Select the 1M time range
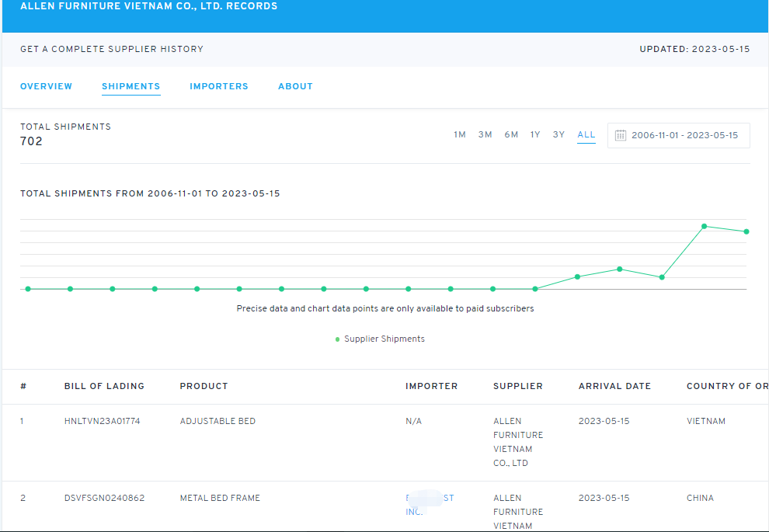The width and height of the screenshot is (769, 532). 460,135
